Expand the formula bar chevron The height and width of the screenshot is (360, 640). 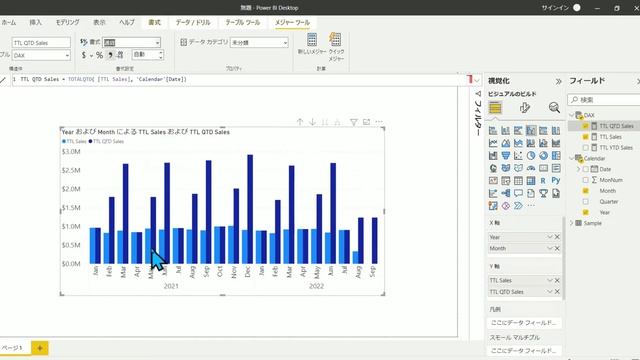pos(477,80)
